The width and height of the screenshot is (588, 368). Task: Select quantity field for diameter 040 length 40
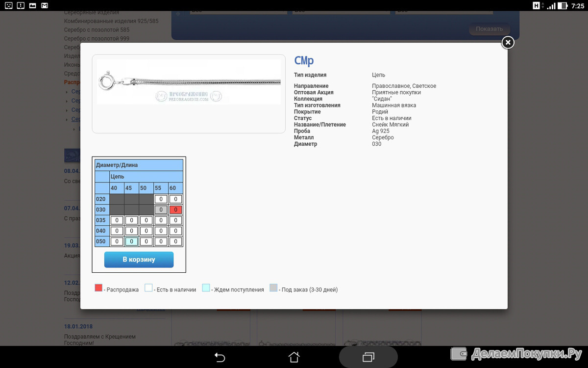point(117,231)
